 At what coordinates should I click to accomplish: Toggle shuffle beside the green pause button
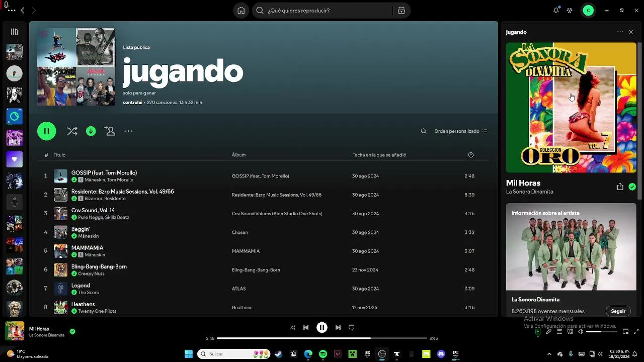(72, 131)
